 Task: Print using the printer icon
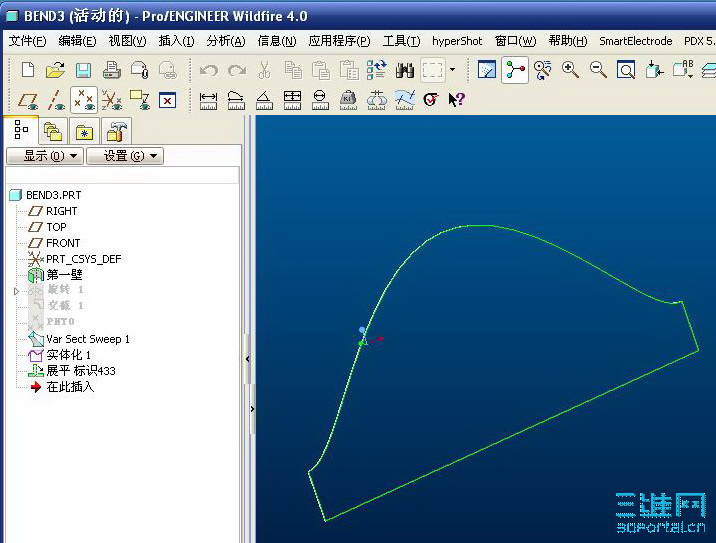112,70
